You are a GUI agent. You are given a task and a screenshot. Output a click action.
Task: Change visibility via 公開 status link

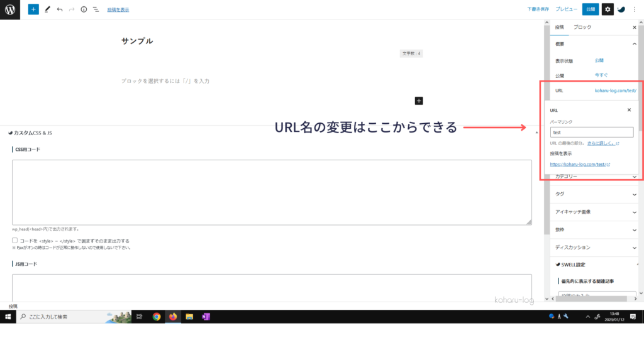point(599,60)
